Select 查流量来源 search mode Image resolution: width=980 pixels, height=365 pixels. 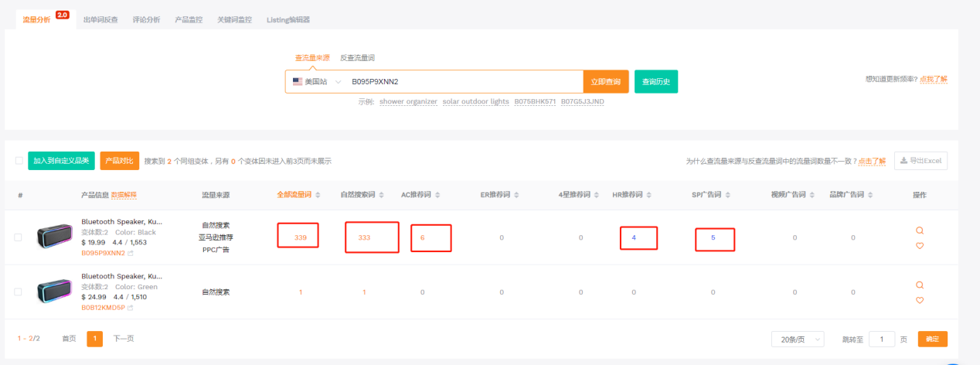pyautogui.click(x=312, y=58)
